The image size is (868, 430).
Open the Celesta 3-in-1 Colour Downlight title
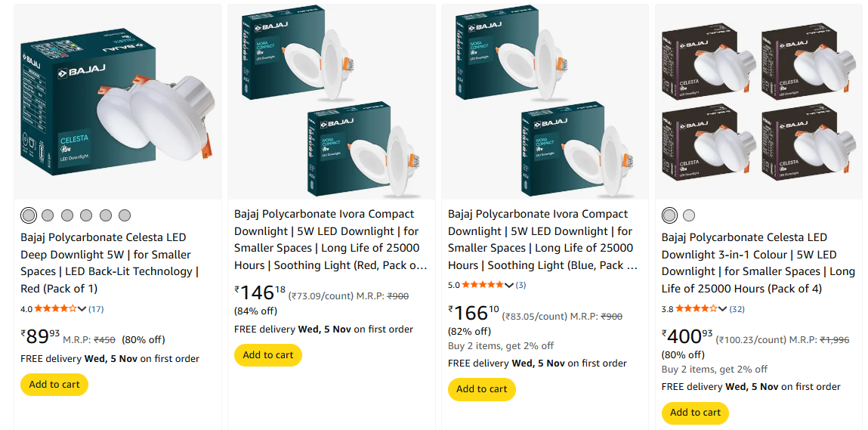click(758, 263)
